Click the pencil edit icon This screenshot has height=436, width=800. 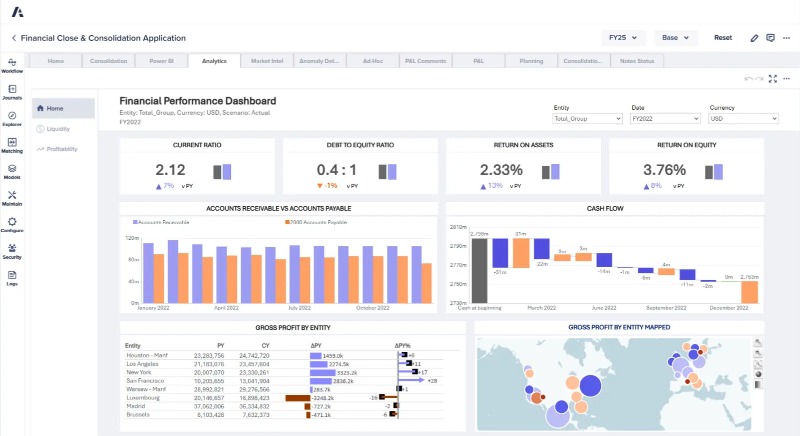[x=754, y=38]
